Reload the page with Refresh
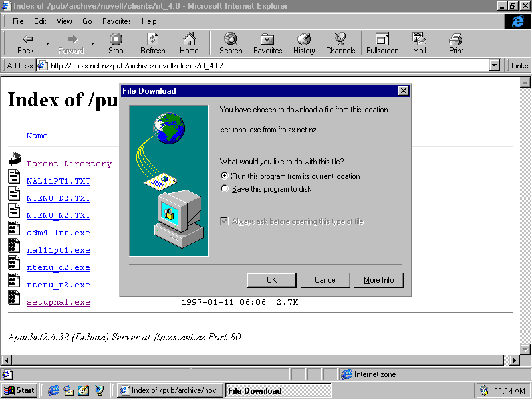This screenshot has width=532, height=399. [x=153, y=43]
